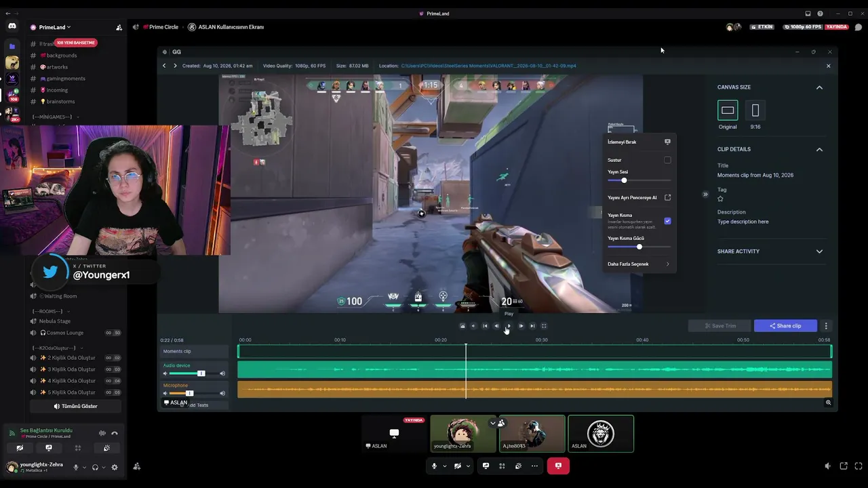
Task: Leave call with the red disconnect button
Action: tap(558, 466)
